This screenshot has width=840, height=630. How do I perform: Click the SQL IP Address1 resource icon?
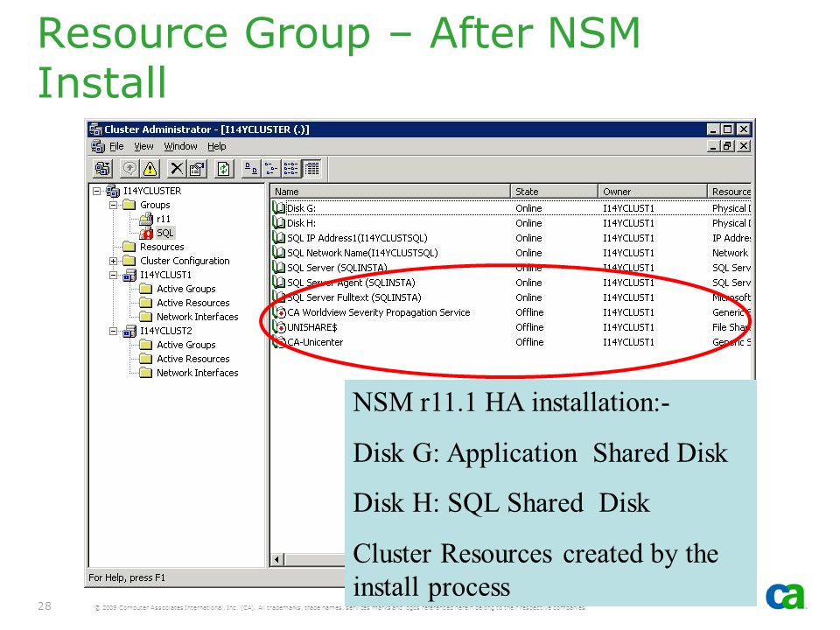point(278,238)
